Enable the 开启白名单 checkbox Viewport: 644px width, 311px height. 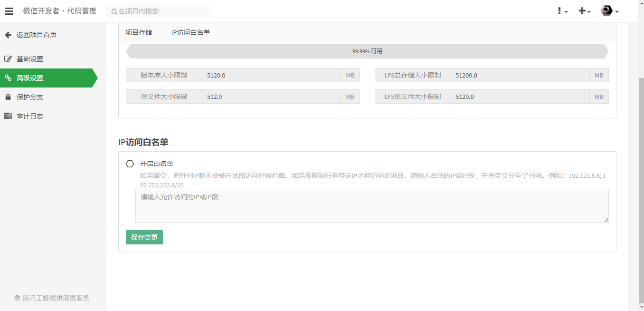130,164
